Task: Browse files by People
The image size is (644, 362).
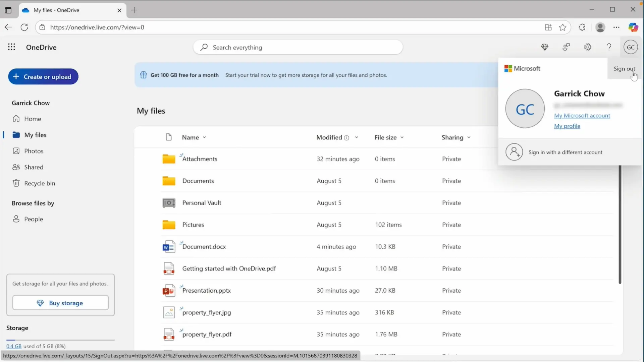Action: 33,219
